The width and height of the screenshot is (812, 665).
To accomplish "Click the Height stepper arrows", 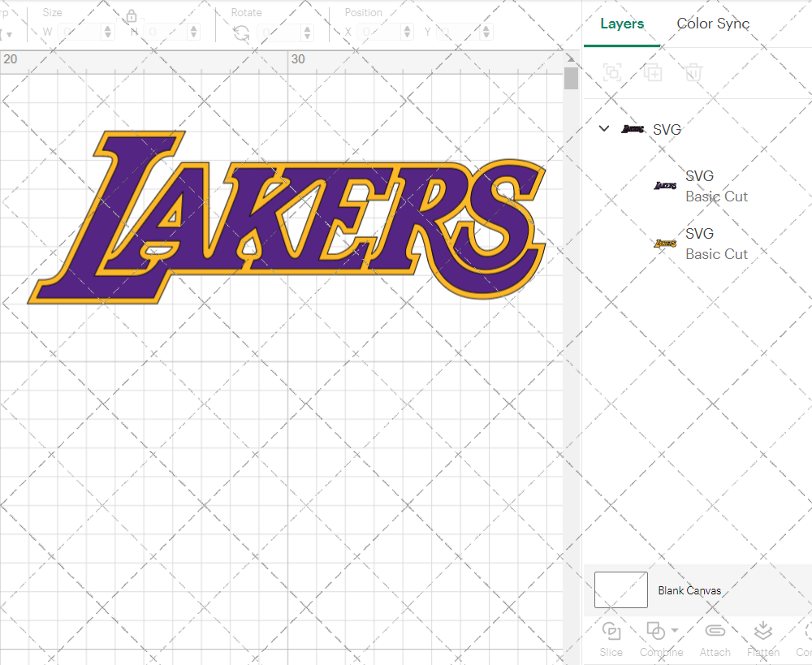I will [194, 32].
